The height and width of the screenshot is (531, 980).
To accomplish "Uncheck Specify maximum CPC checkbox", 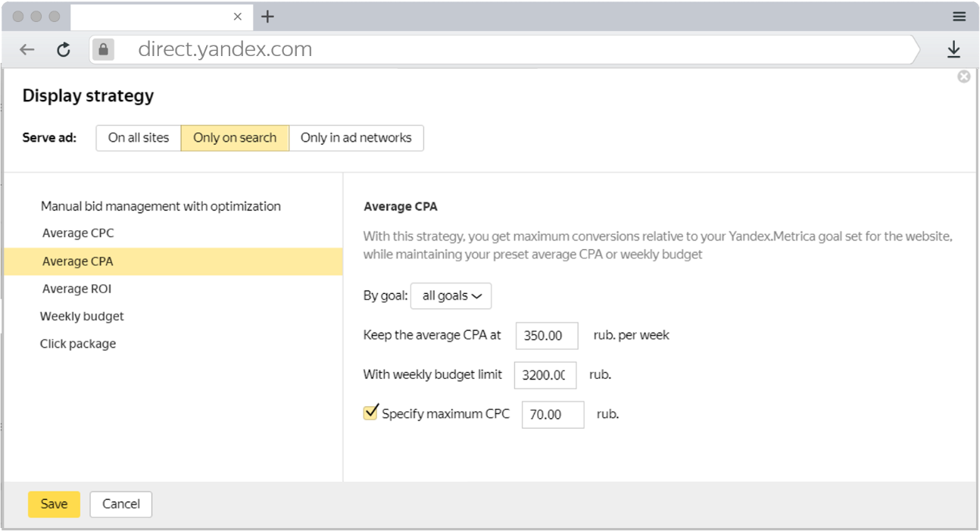I will click(370, 413).
